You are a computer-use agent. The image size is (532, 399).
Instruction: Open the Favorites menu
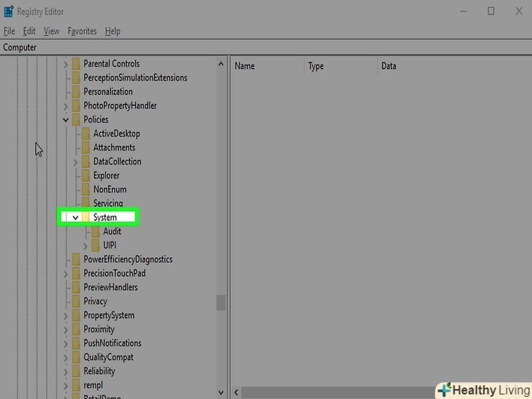click(82, 31)
